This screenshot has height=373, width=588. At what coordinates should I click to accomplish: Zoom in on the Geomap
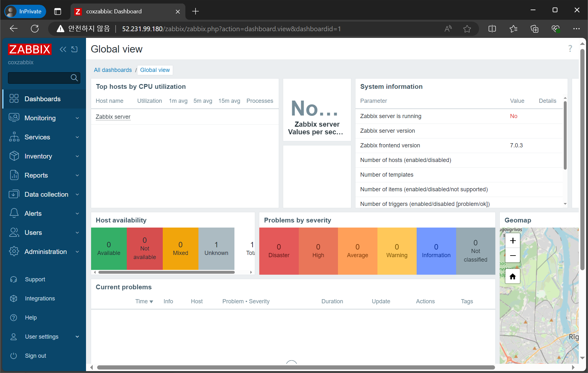point(513,241)
